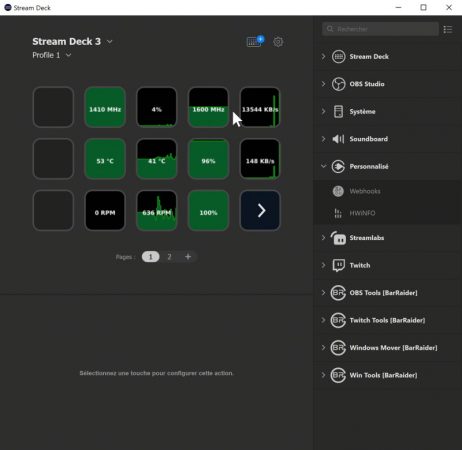Image resolution: width=462 pixels, height=450 pixels.
Task: Select the 100% key
Action: 208,210
